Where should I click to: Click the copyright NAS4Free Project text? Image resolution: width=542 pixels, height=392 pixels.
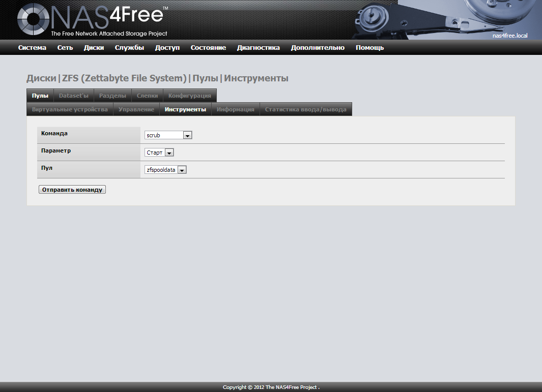pos(271,387)
